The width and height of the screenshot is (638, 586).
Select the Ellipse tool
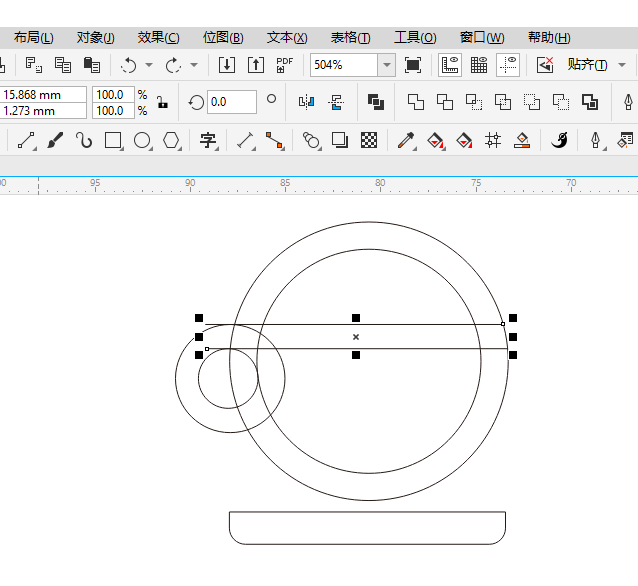click(142, 140)
